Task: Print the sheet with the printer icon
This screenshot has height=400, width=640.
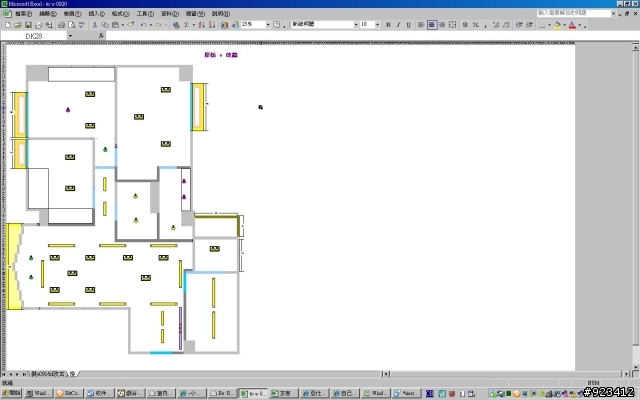Action: pos(62,25)
